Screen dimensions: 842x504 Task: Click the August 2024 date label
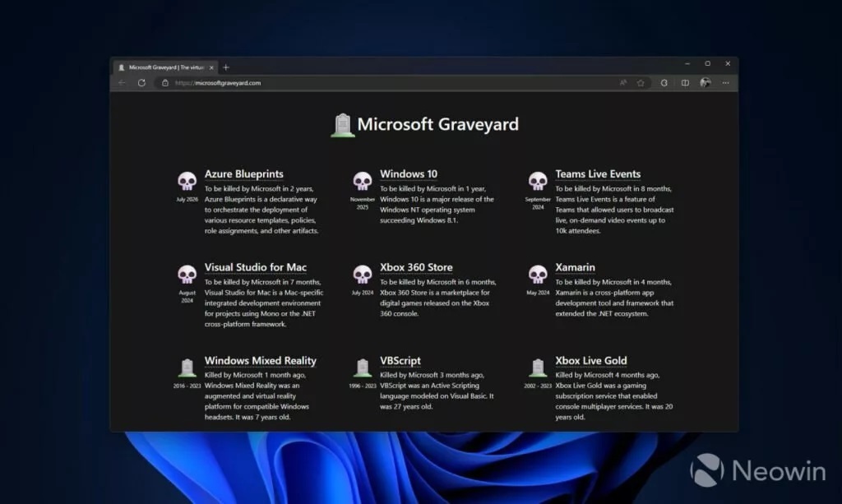coord(187,296)
